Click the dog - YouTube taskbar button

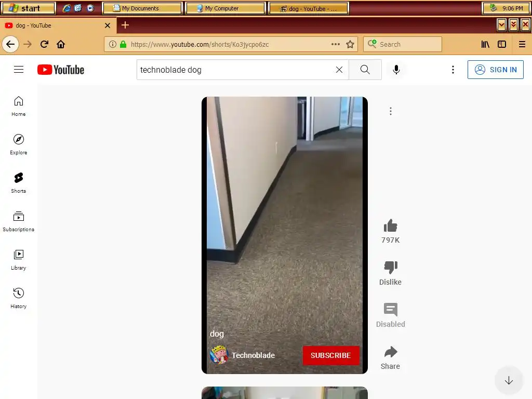click(x=308, y=8)
